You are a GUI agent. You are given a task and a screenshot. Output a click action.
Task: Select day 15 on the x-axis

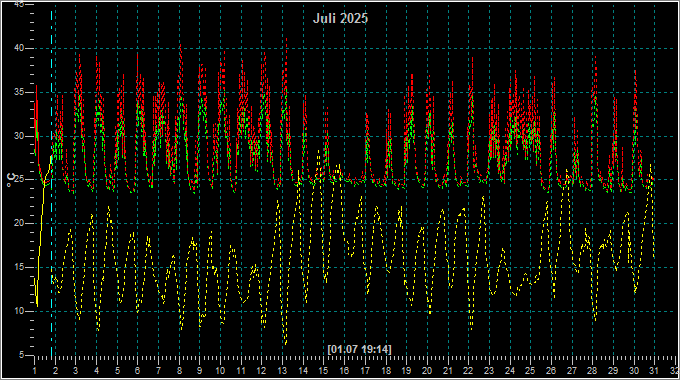pos(324,371)
